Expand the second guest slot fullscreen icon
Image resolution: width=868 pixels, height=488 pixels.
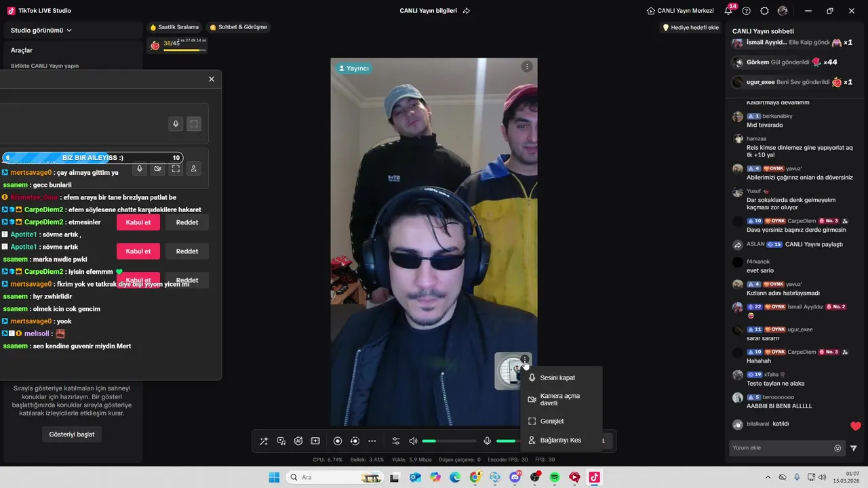tap(176, 169)
